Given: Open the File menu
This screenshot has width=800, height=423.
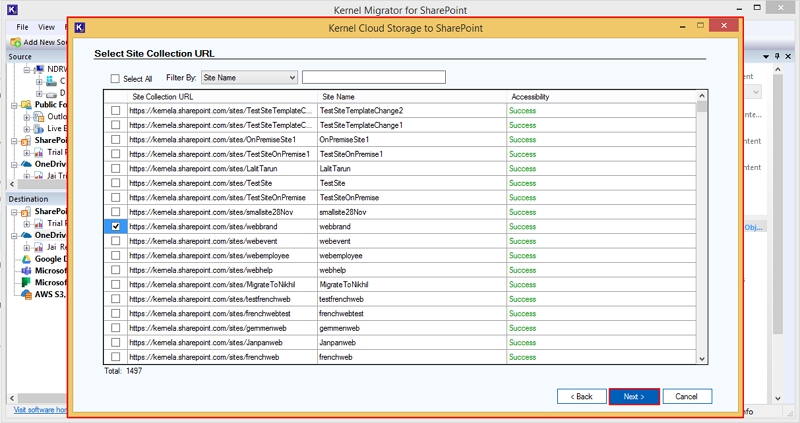Looking at the screenshot, I should tap(22, 27).
